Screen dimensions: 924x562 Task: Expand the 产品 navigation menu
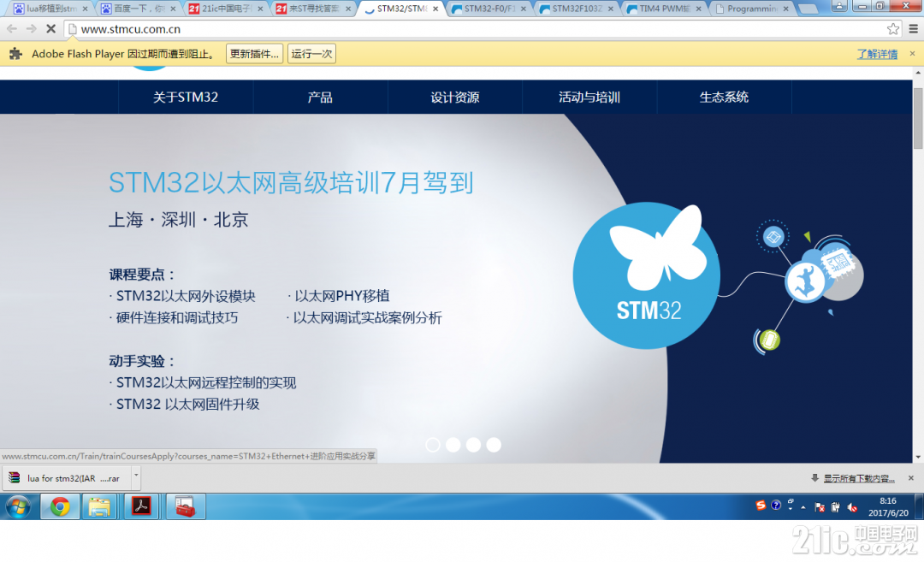tap(320, 98)
